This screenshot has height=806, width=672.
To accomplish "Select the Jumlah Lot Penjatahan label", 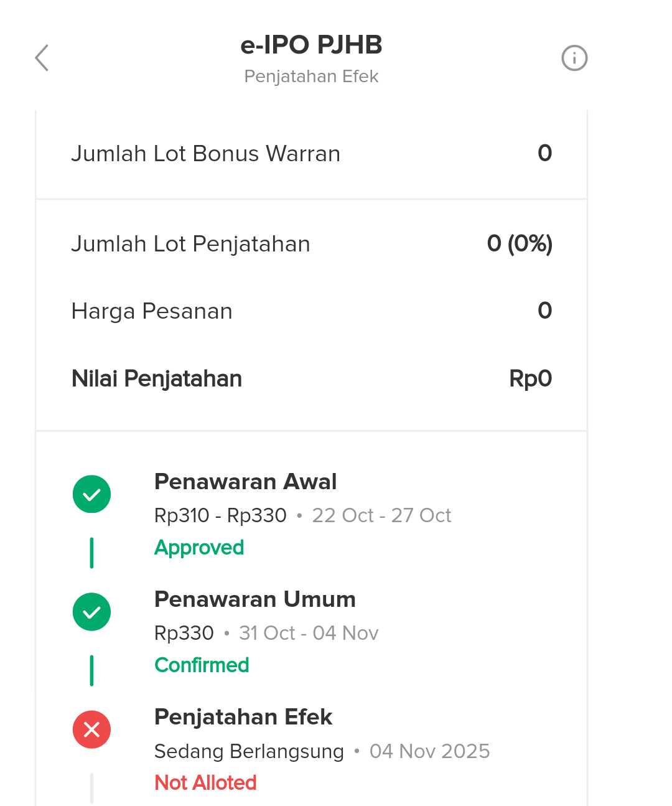I will (x=190, y=244).
